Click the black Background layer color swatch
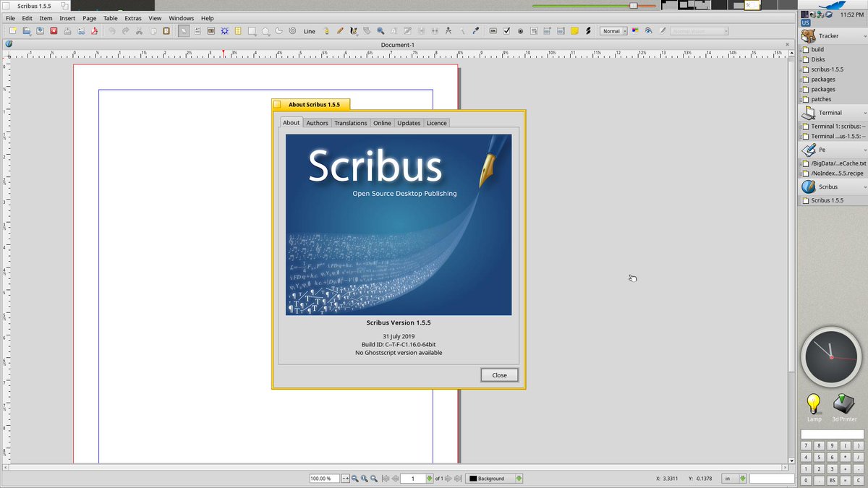Image resolution: width=868 pixels, height=488 pixels. [473, 479]
